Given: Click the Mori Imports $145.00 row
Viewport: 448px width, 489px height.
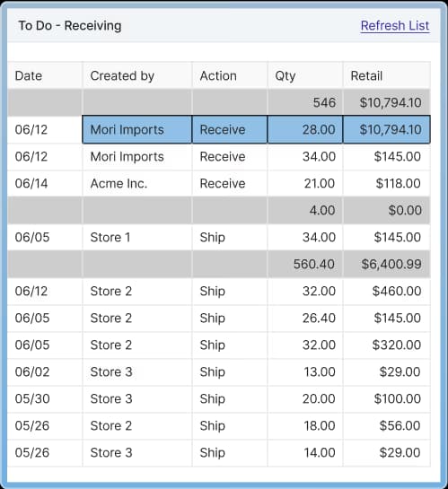Looking at the screenshot, I should (x=219, y=156).
